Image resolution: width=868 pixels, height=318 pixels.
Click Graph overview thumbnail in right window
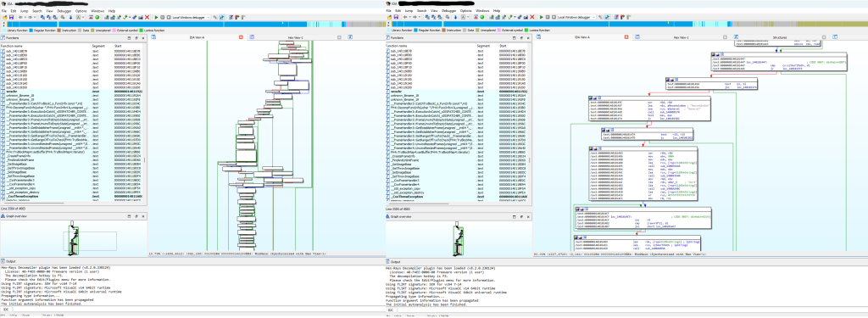459,239
